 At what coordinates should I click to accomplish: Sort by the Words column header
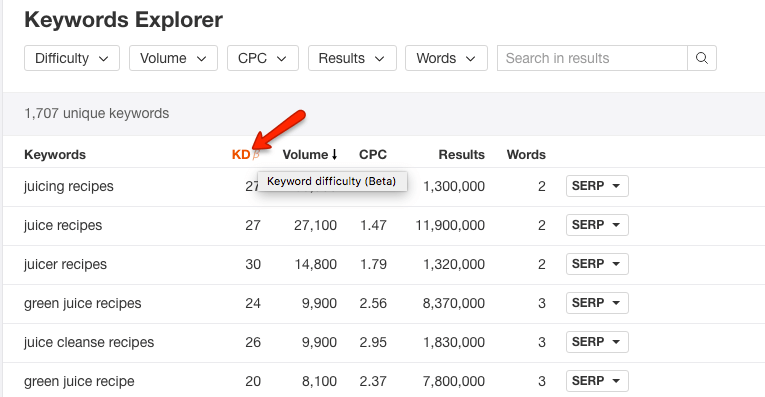tap(526, 155)
